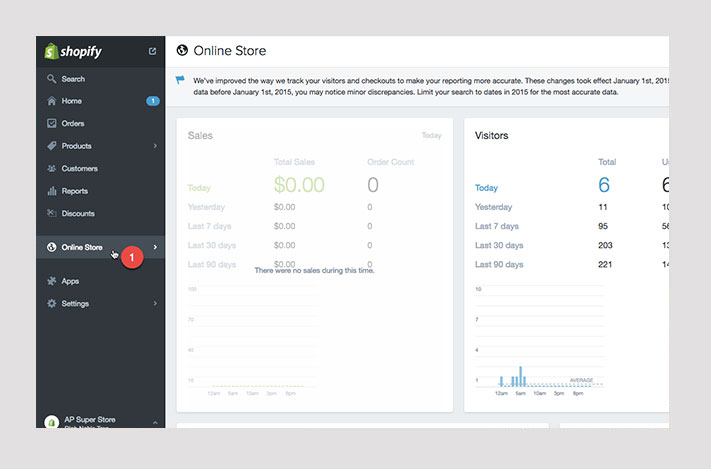Click the Home notification badge

tap(152, 101)
